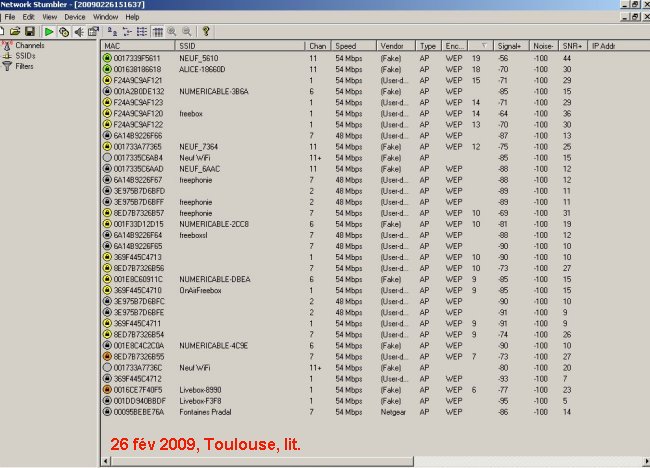The height and width of the screenshot is (468, 650).
Task: Open the Help question mark icon
Action: [x=206, y=32]
